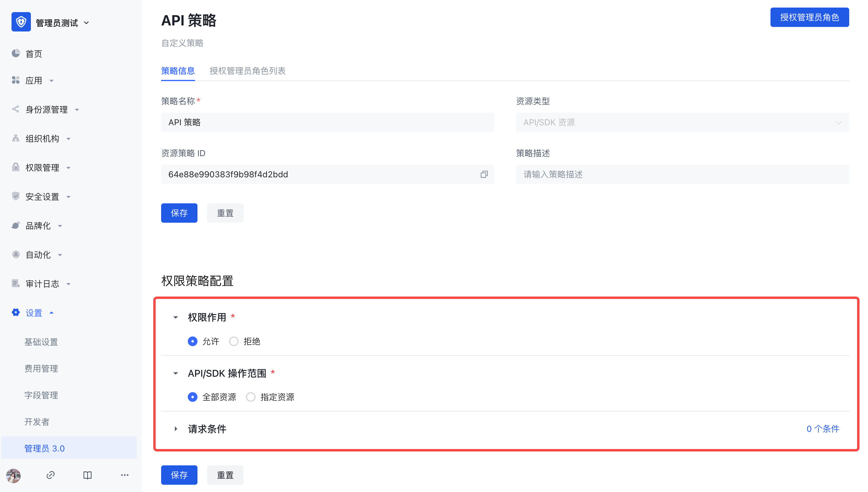Choose 指定资源 radio button
Viewport: 868px width, 492px height.
[250, 397]
